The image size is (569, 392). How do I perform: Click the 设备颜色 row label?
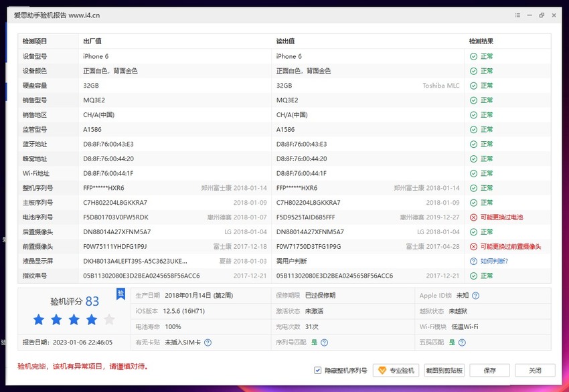[35, 71]
